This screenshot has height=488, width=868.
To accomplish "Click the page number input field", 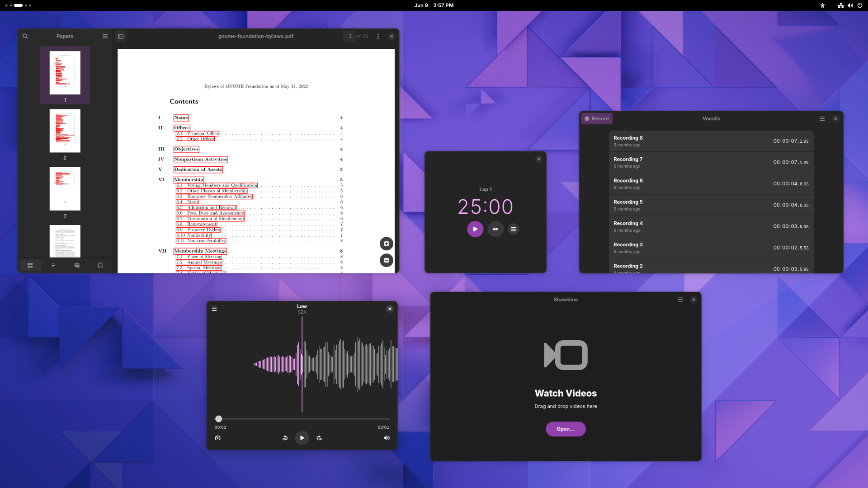I will point(349,36).
